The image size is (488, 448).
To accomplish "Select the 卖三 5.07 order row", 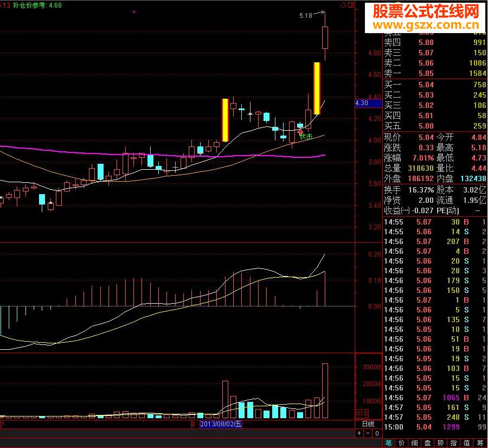I will click(435, 53).
